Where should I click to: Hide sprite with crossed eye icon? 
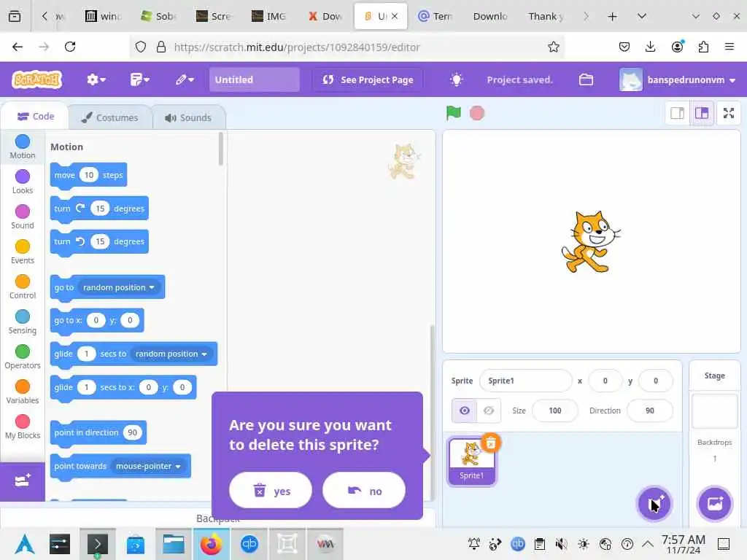point(488,411)
